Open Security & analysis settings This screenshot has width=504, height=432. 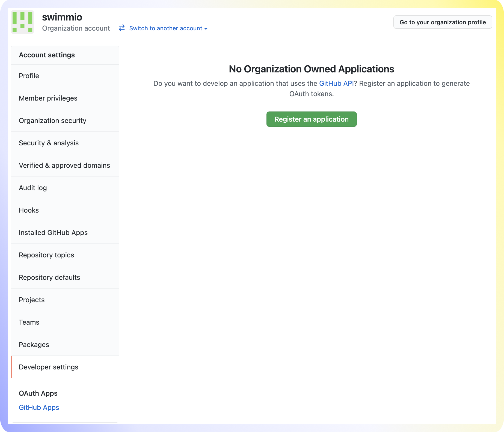pos(65,143)
